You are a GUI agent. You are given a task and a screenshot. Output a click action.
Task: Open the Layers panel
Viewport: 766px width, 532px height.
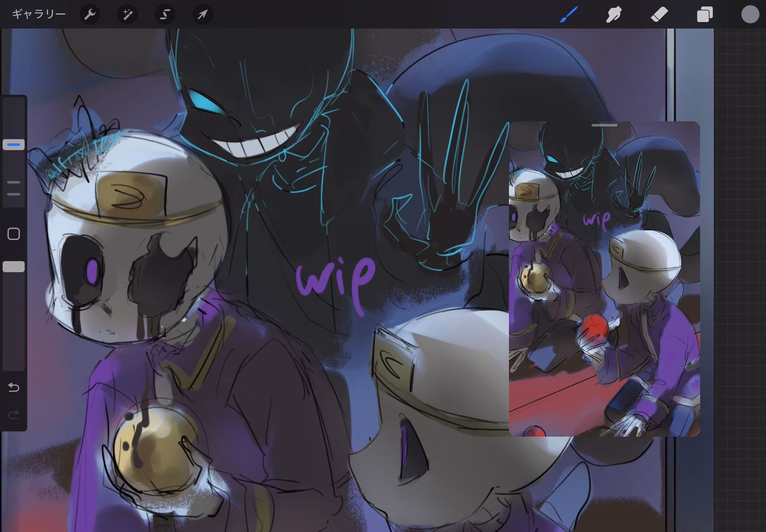705,15
